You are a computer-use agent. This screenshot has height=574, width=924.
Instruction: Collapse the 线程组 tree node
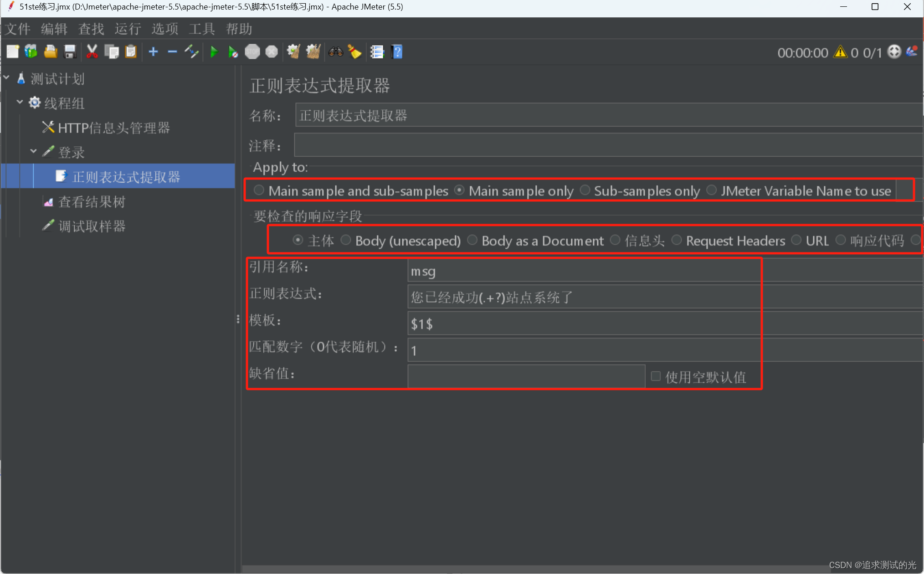[x=20, y=102]
